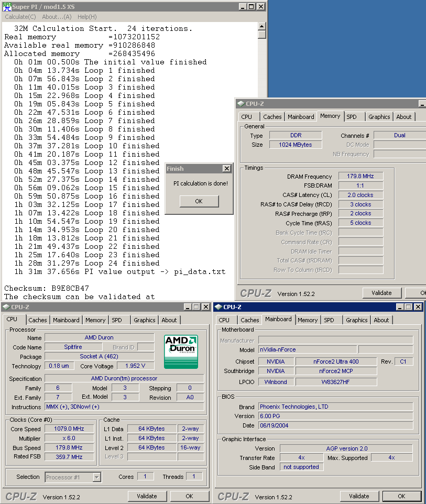Open Graphics tab in the Mainboard CPU-Z window

pos(357,320)
